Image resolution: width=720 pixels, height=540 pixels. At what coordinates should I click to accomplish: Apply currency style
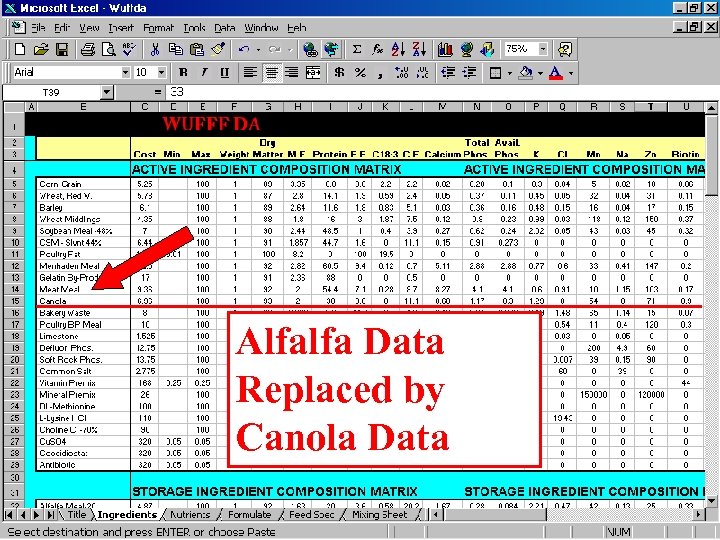coord(339,73)
